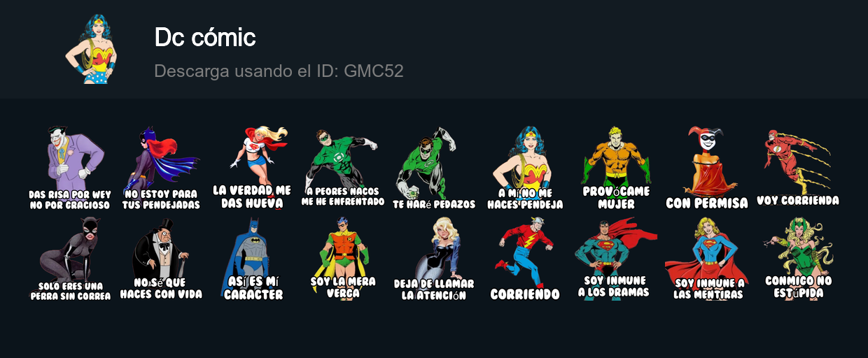Select the 'Te haré pedazos' Green Lantern sticker

pos(434,169)
